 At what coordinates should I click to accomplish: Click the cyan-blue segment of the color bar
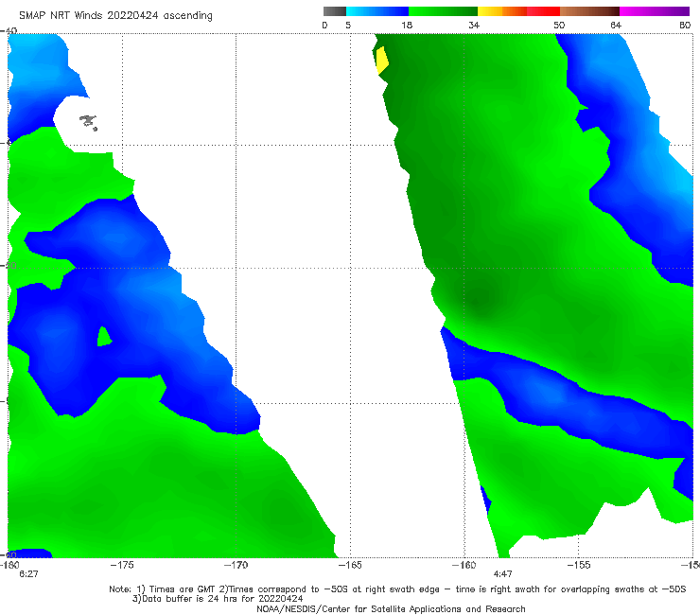click(377, 11)
